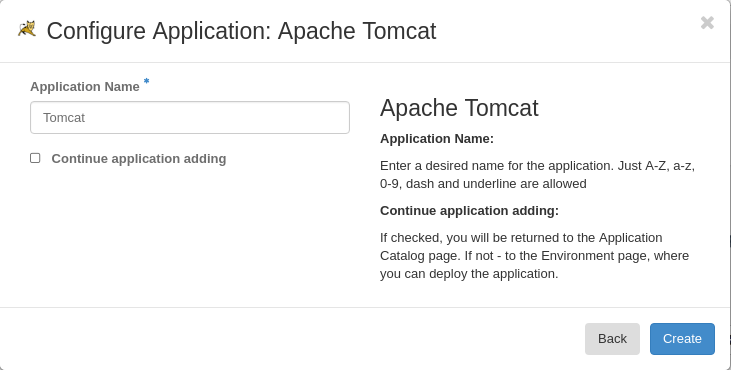Click the Apache Tomcat cat logo icon
This screenshot has width=731, height=370.
click(27, 29)
